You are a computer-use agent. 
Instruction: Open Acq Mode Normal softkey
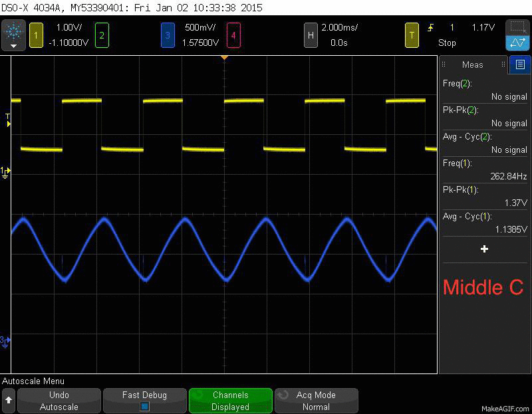[x=317, y=401]
